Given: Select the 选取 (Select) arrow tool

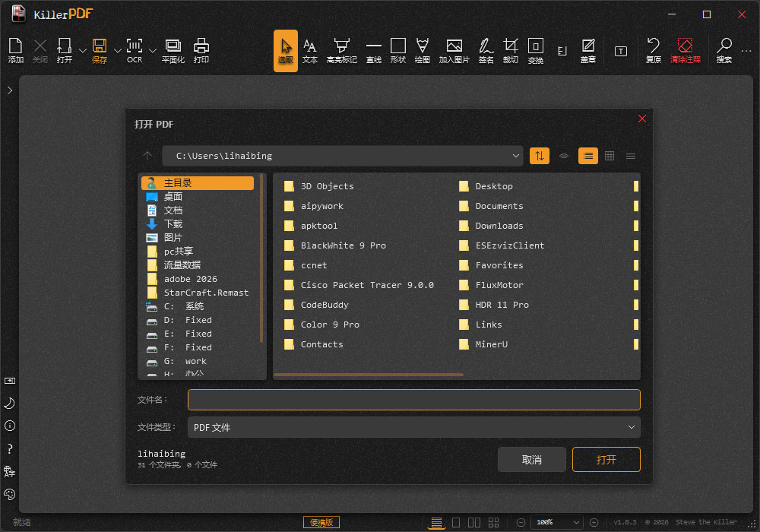Looking at the screenshot, I should pyautogui.click(x=286, y=50).
